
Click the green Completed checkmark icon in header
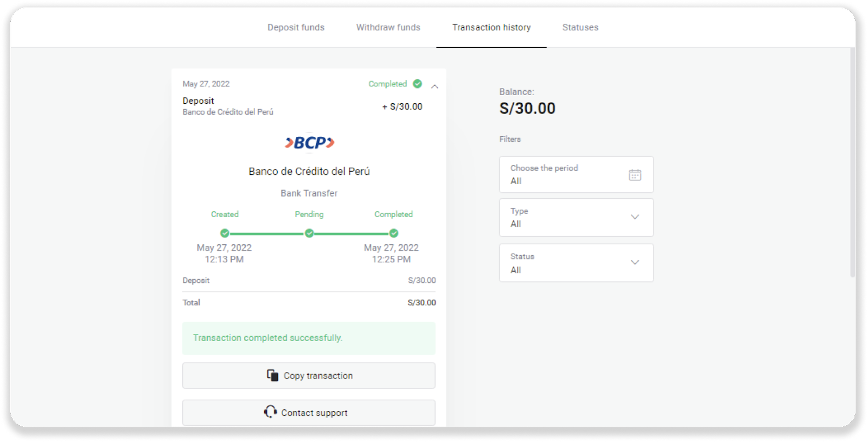point(417,84)
